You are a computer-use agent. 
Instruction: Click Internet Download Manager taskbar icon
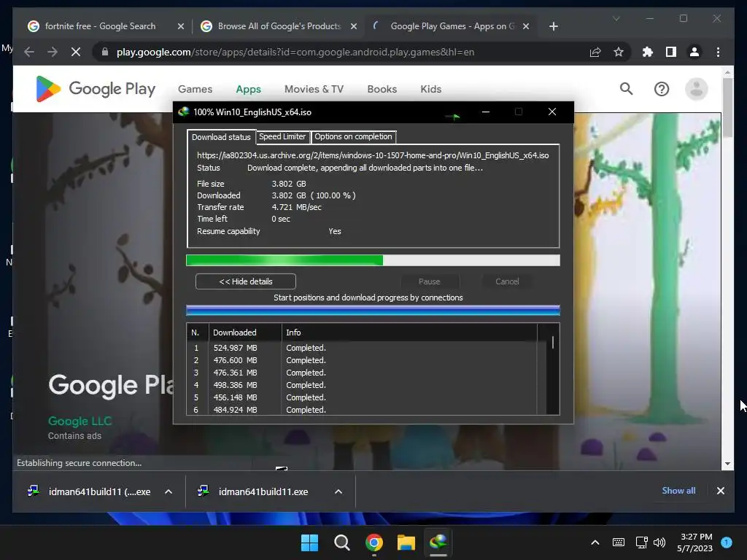tap(438, 542)
